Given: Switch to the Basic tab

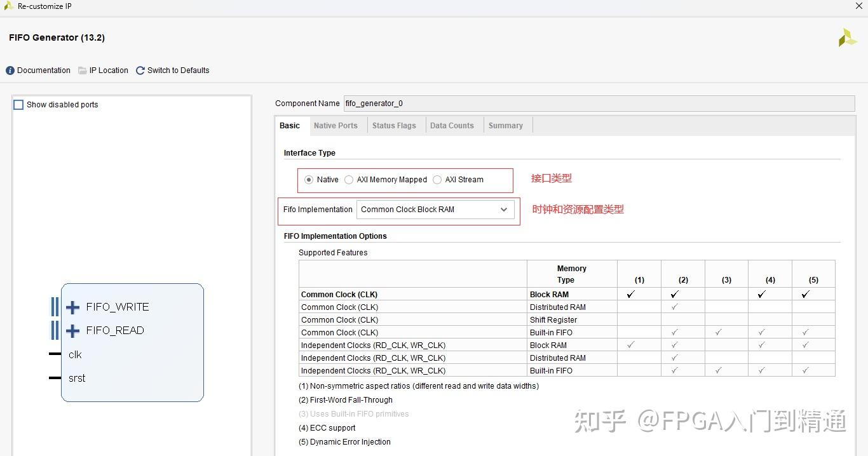Looking at the screenshot, I should 290,126.
